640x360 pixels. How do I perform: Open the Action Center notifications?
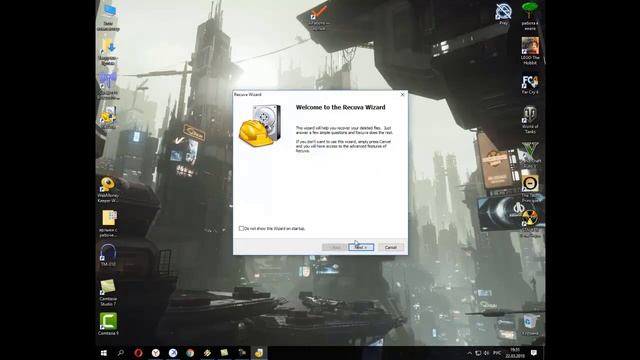pyautogui.click(x=534, y=353)
